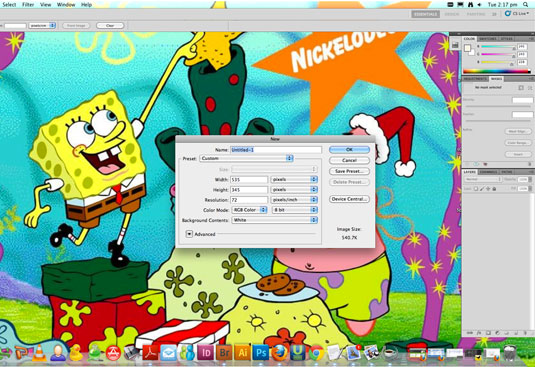Open the View menu
This screenshot has height=367, width=535.
(x=45, y=4)
